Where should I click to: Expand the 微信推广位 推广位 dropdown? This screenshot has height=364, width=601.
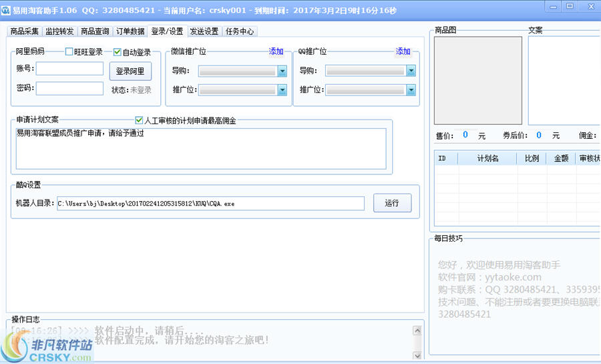pos(282,90)
